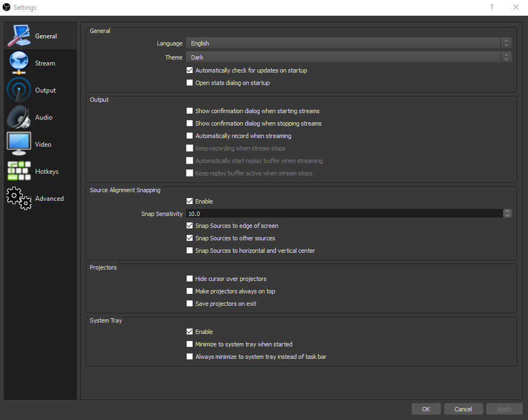The width and height of the screenshot is (528, 420).
Task: Check Save projectors on exit
Action: (189, 304)
